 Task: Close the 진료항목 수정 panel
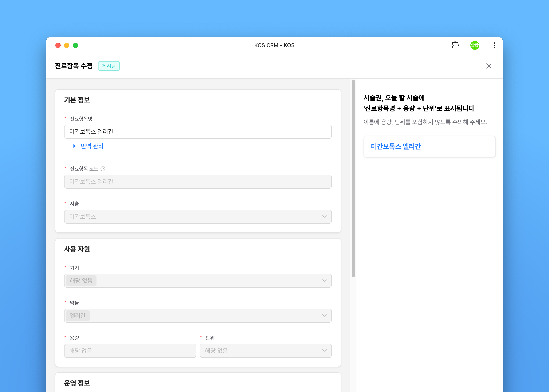[489, 66]
